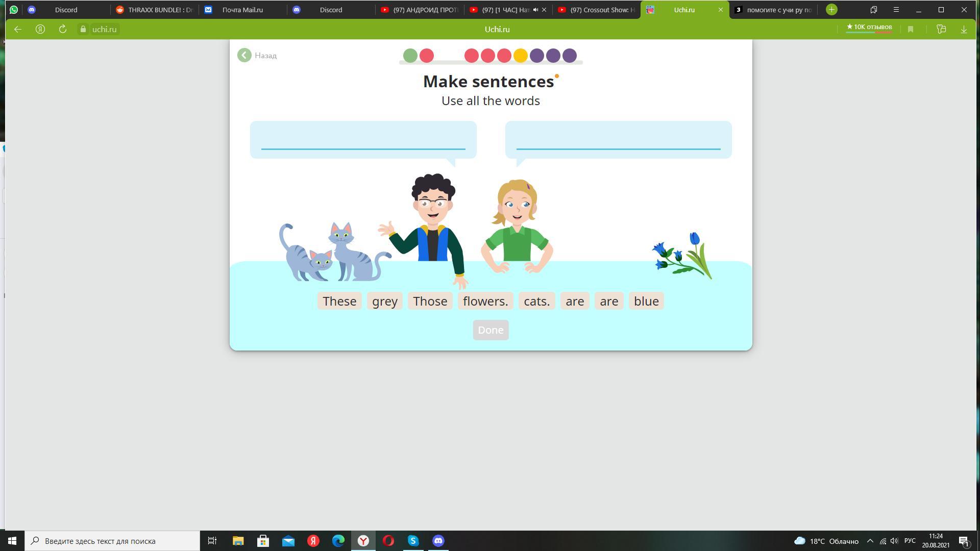Click the second 'are' word tile
The width and height of the screenshot is (980, 551).
pyautogui.click(x=609, y=300)
